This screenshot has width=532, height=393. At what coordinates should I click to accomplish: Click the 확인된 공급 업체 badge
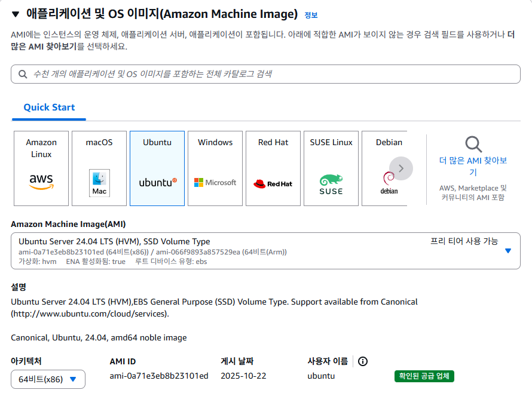click(x=424, y=376)
